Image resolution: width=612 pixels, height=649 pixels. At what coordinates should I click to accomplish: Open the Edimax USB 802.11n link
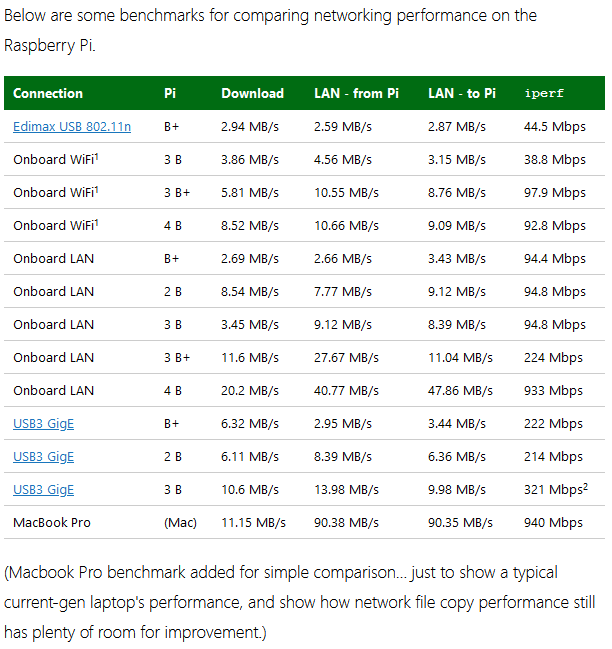tap(72, 127)
